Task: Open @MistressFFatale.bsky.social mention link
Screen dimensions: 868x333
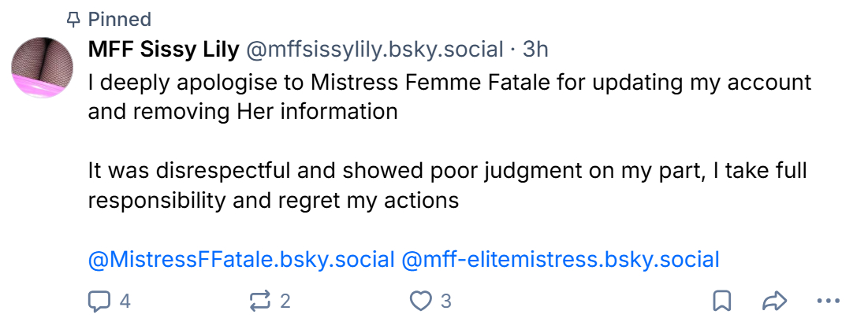Action: (241, 259)
